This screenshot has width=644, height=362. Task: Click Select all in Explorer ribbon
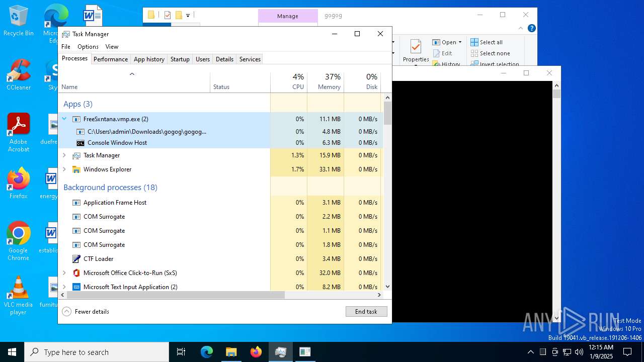click(487, 42)
